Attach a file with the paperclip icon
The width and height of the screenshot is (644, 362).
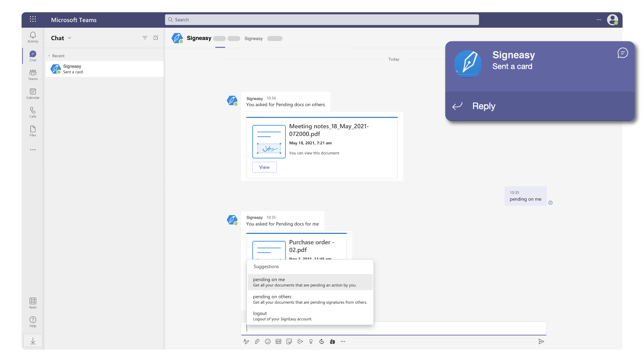(x=257, y=341)
